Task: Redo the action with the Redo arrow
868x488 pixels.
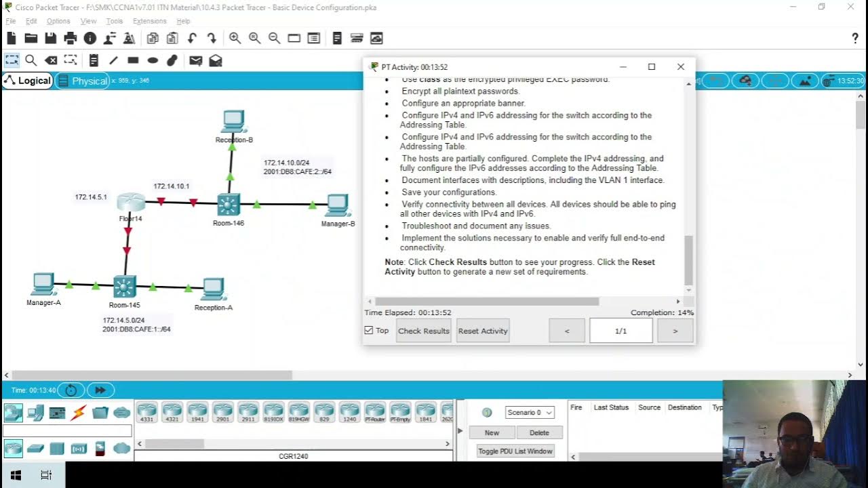Action: pos(212,39)
